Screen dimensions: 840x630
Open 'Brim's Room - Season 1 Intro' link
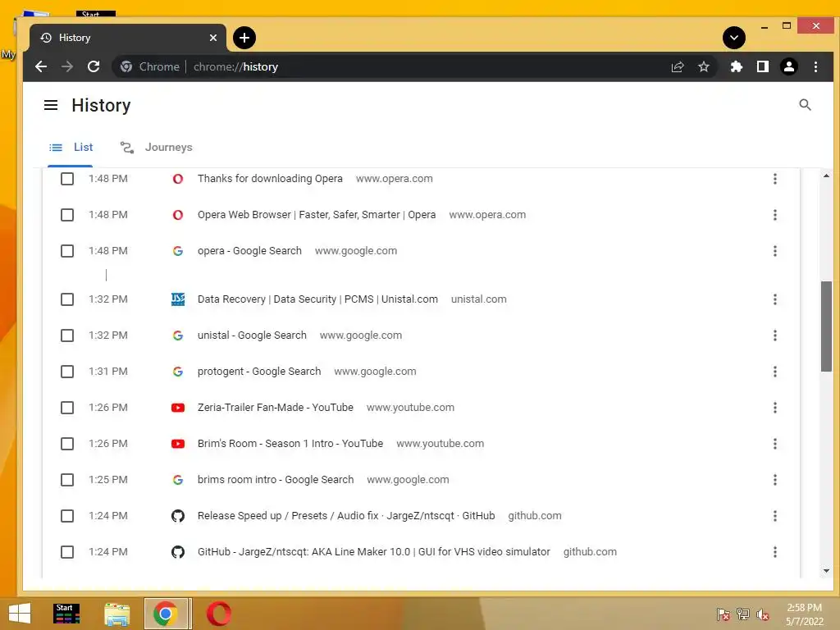pos(290,444)
